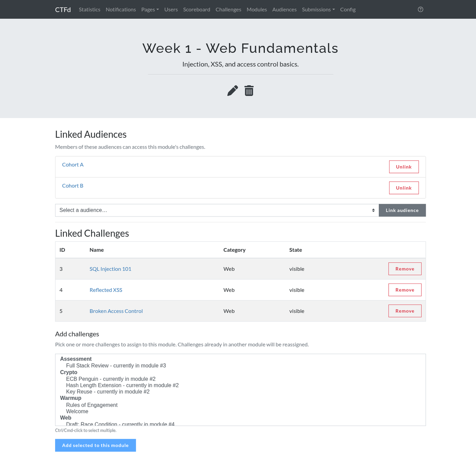Image resolution: width=476 pixels, height=453 pixels.
Task: Open the Select an audience combo box
Action: 217,210
